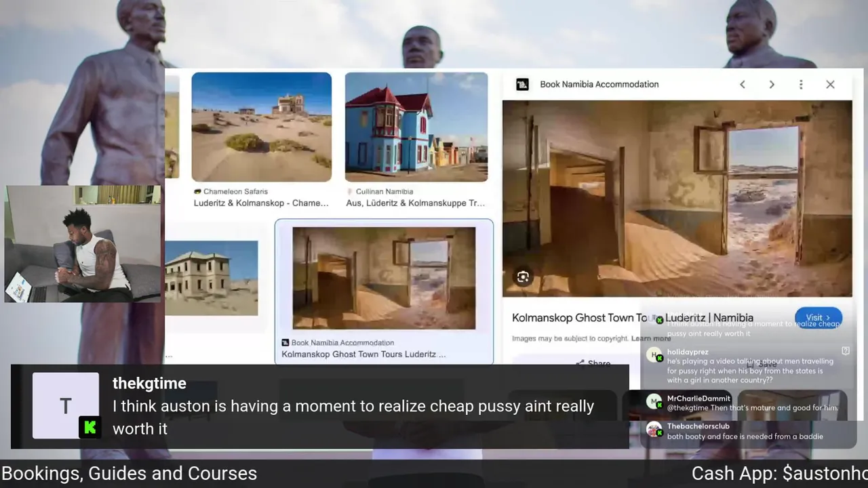This screenshot has height=488, width=868.
Task: Click 'Aus, Lüderitz & Kolmanskuppe Tr...' result title
Action: (416, 203)
